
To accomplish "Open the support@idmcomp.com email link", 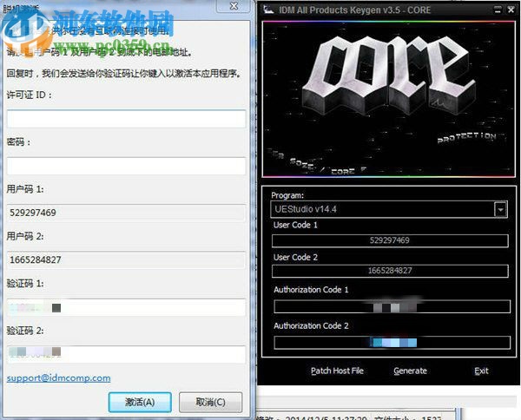I will (58, 377).
